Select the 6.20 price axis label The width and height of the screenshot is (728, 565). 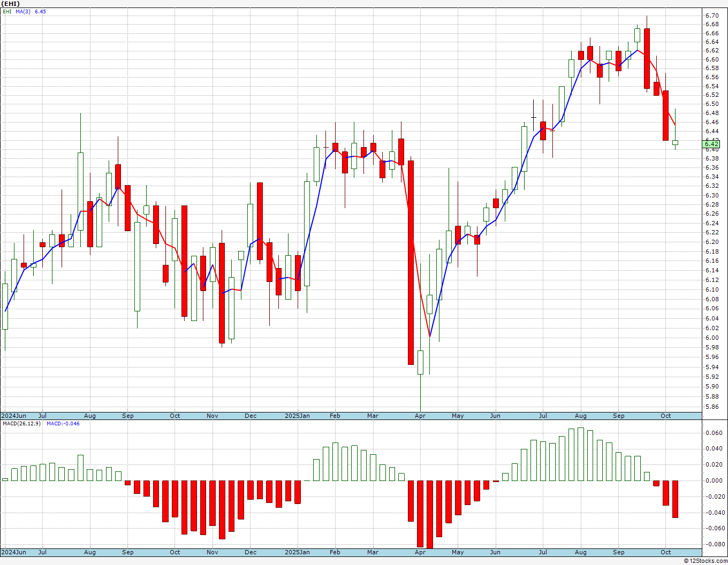[x=712, y=242]
